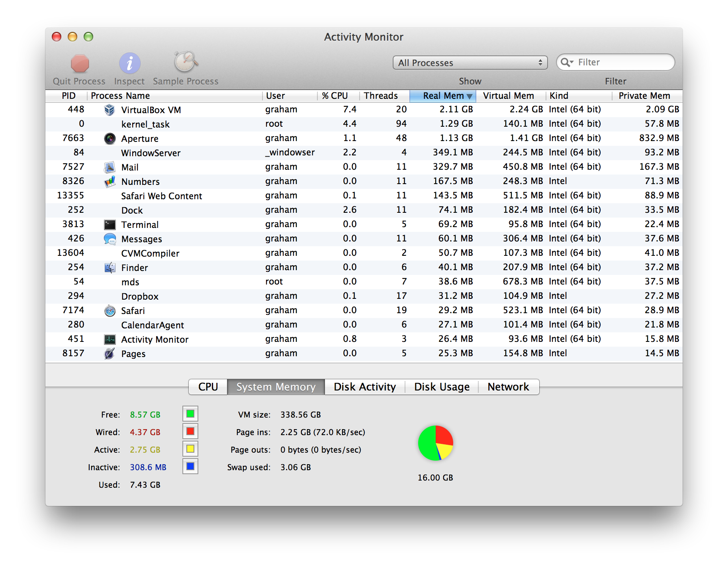Open the All Processes dropdown
Screen dimensions: 728x569
(x=470, y=63)
